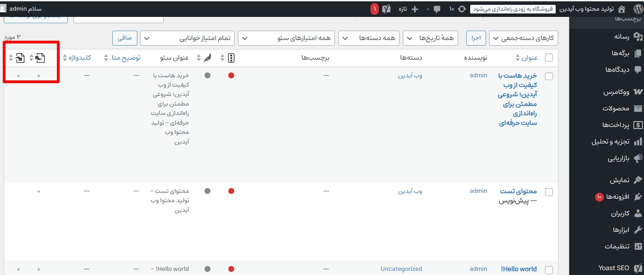Open the '!Hello world' post title link
The width and height of the screenshot is (644, 275).
click(x=518, y=269)
